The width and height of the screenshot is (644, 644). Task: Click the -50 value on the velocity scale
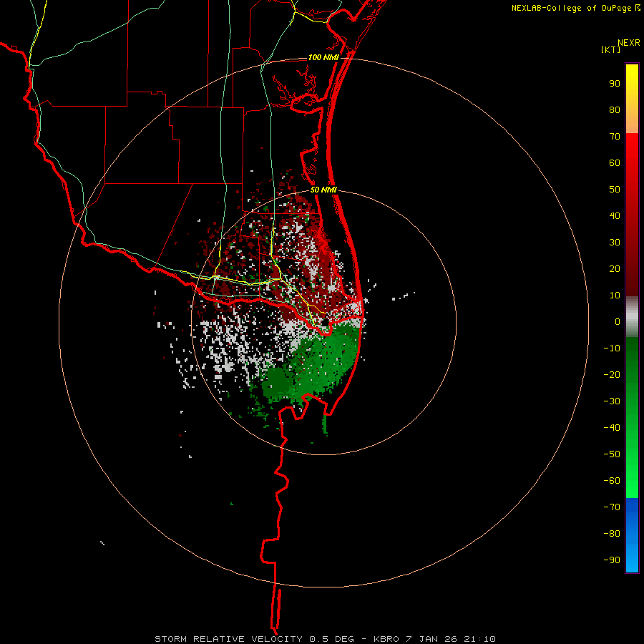coord(612,454)
